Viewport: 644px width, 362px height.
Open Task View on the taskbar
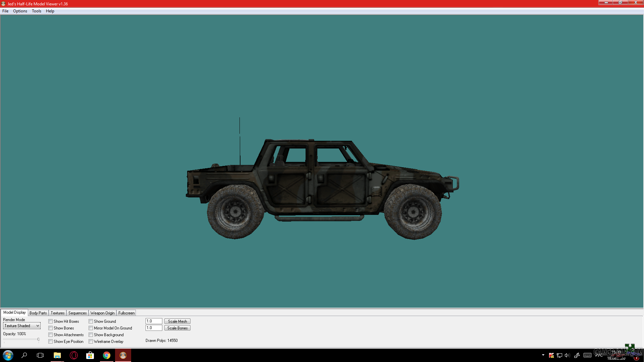[40, 355]
